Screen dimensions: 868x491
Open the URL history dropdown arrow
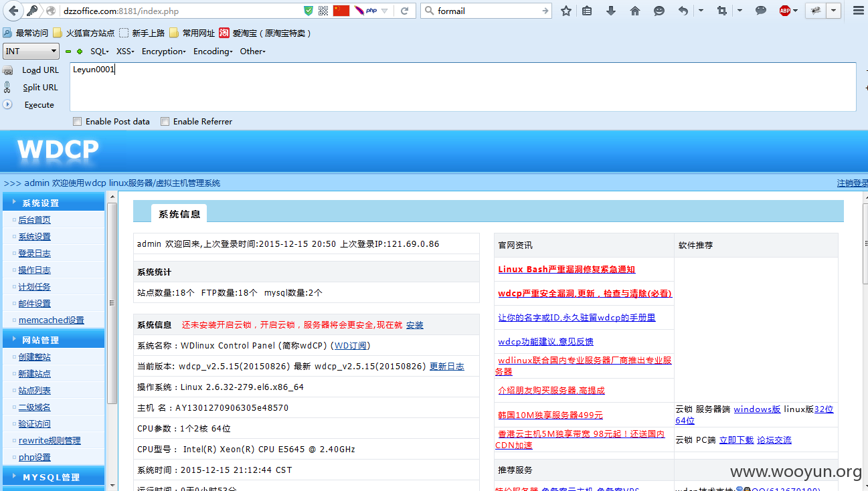point(385,11)
